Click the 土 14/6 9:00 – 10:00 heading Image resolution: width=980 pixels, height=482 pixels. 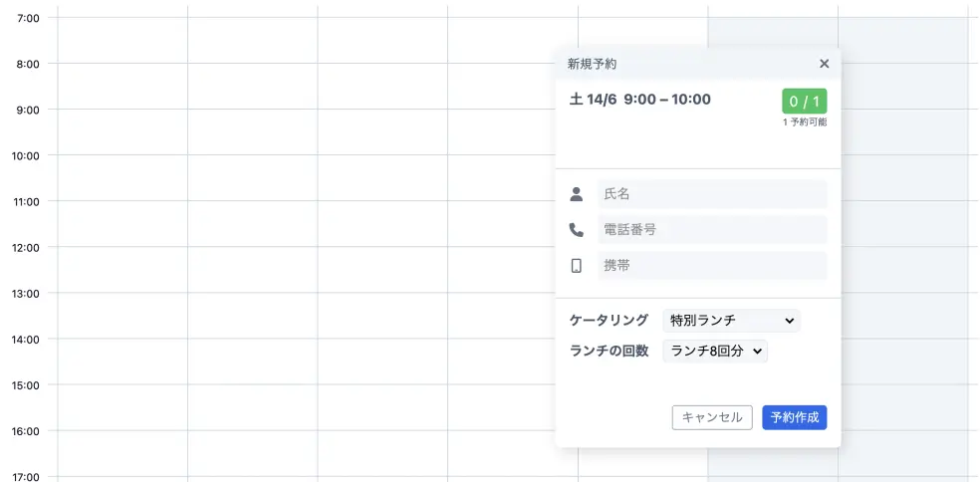pyautogui.click(x=639, y=100)
